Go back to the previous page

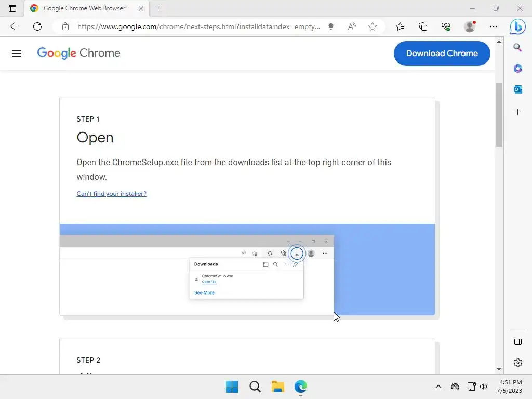point(14,26)
